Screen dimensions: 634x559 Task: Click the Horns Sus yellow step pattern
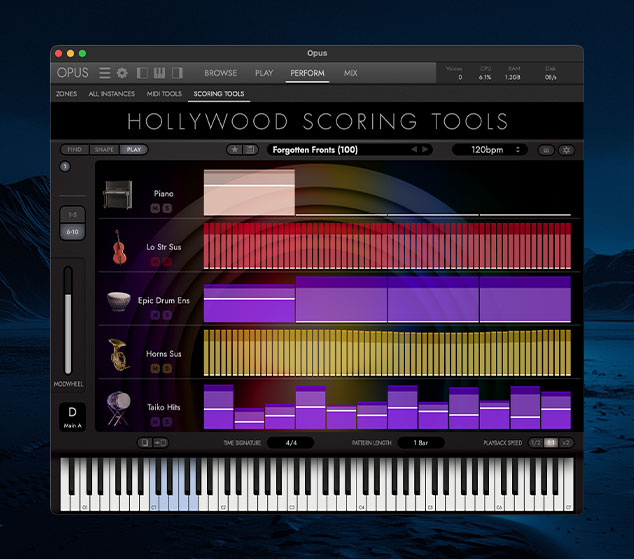(x=387, y=353)
